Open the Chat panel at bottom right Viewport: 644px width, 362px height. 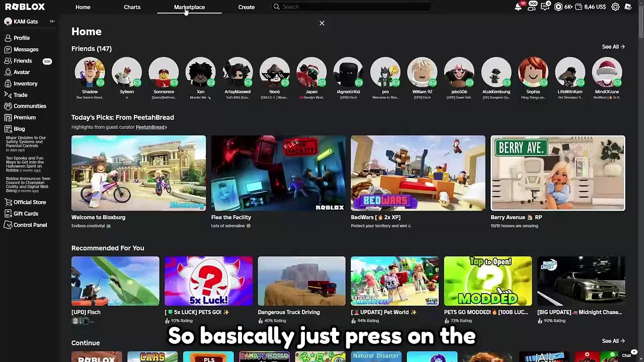click(626, 355)
